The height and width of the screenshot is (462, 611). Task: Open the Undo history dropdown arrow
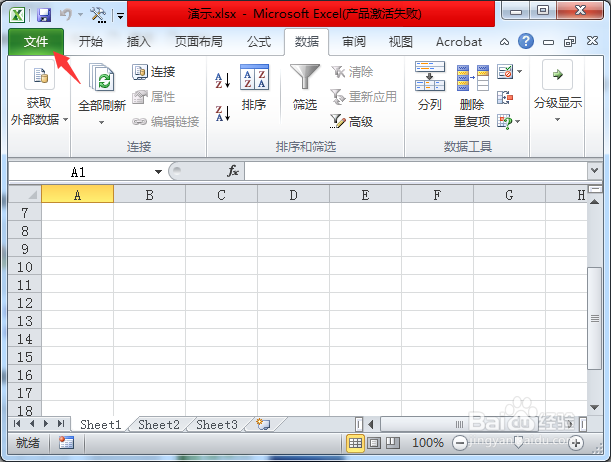tap(80, 15)
